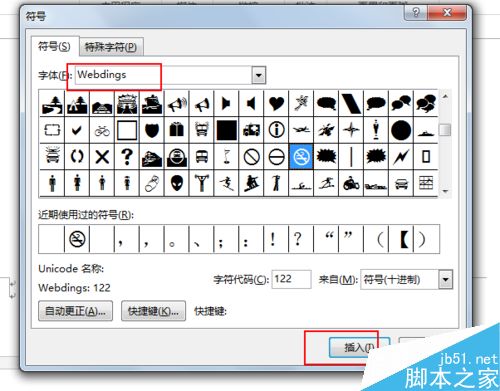This screenshot has height=391, width=500.
Task: Select the two speech bubbles symbol
Action: pos(401,104)
